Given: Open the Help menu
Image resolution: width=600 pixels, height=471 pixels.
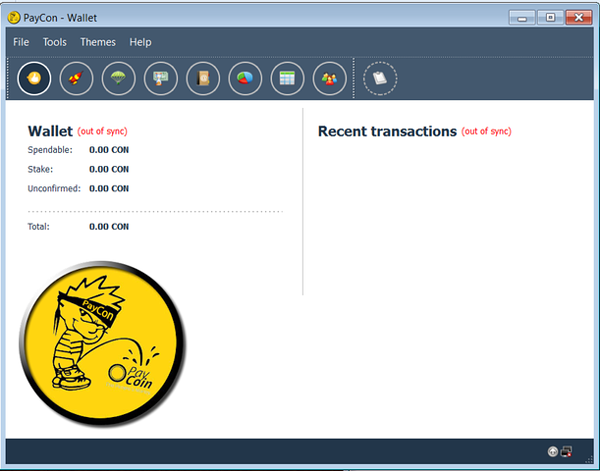Looking at the screenshot, I should [140, 42].
